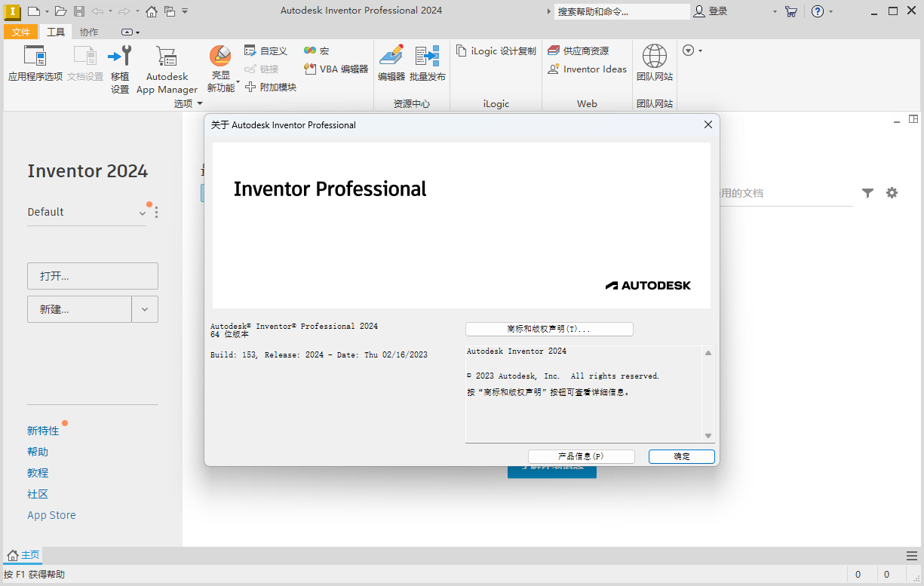Open the 宏 macros tool
Viewport: 924px width, 586px height.
click(316, 51)
